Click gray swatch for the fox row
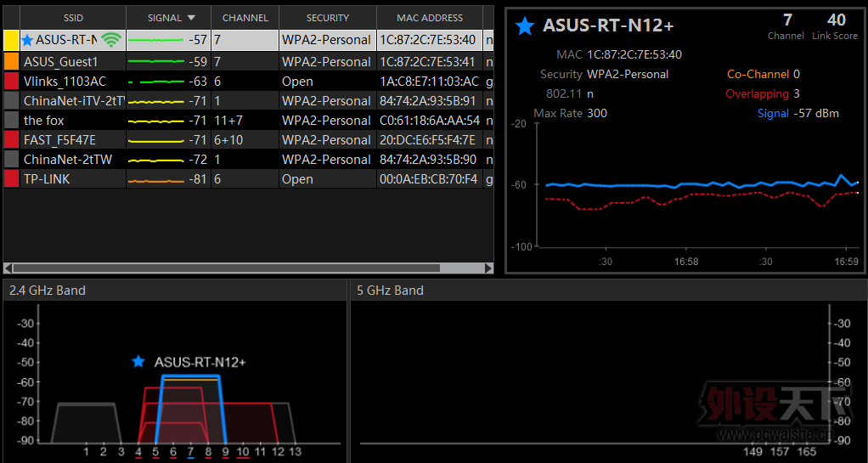 coord(12,120)
